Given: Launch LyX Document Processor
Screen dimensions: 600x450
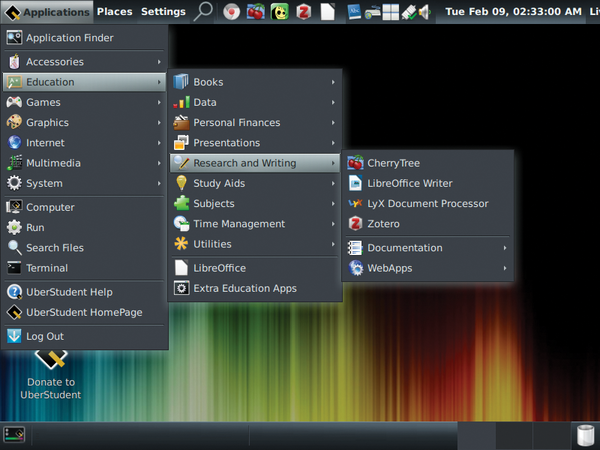Looking at the screenshot, I should pyautogui.click(x=428, y=204).
